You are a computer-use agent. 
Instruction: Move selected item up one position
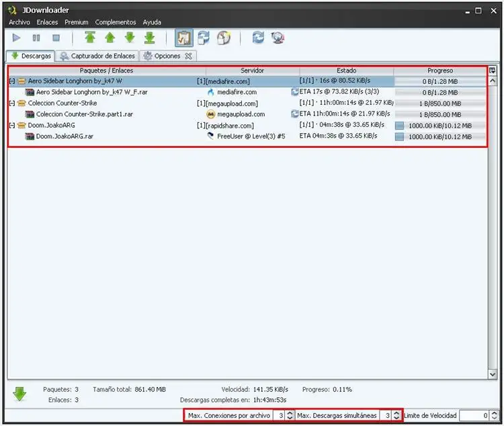pos(110,38)
